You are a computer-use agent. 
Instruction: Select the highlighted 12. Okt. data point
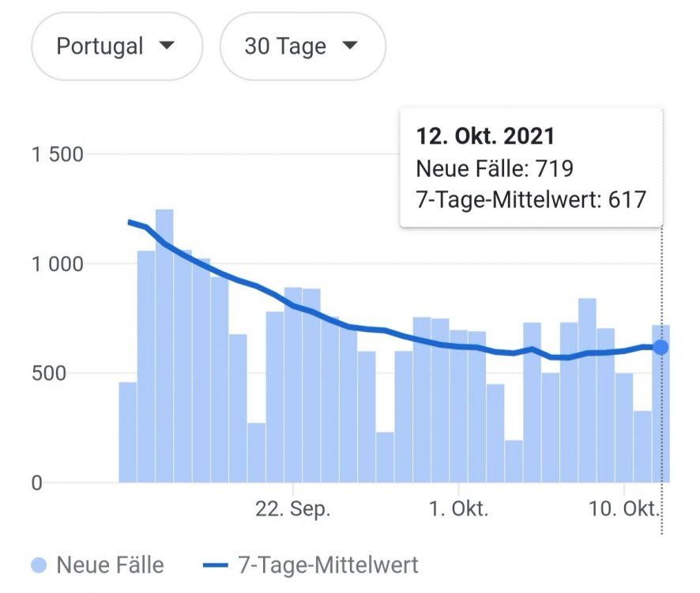tap(660, 347)
